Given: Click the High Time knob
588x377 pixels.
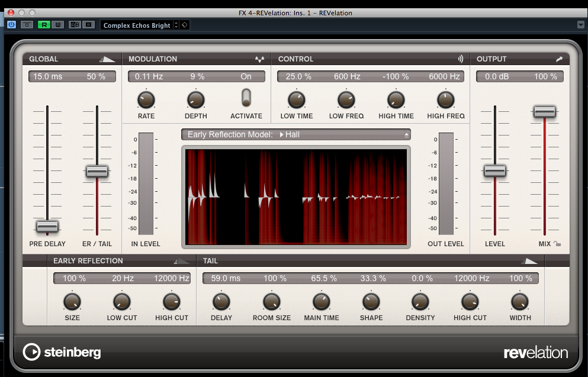Looking at the screenshot, I should (396, 100).
